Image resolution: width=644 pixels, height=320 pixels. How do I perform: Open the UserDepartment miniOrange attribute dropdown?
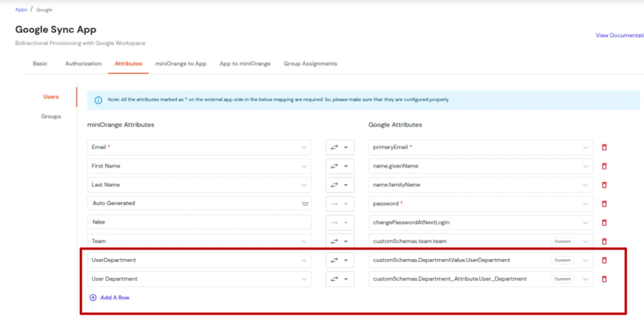coord(199,260)
